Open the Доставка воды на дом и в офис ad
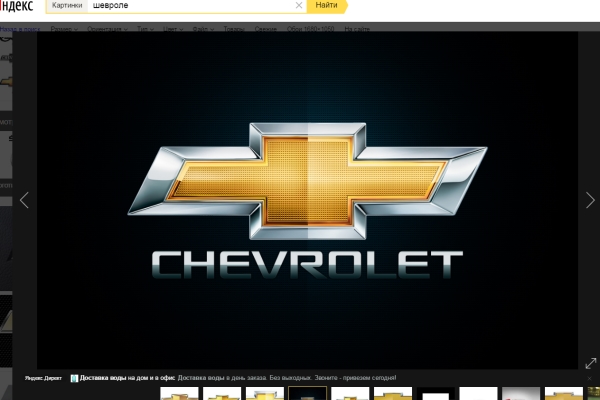600x400 pixels. point(127,378)
